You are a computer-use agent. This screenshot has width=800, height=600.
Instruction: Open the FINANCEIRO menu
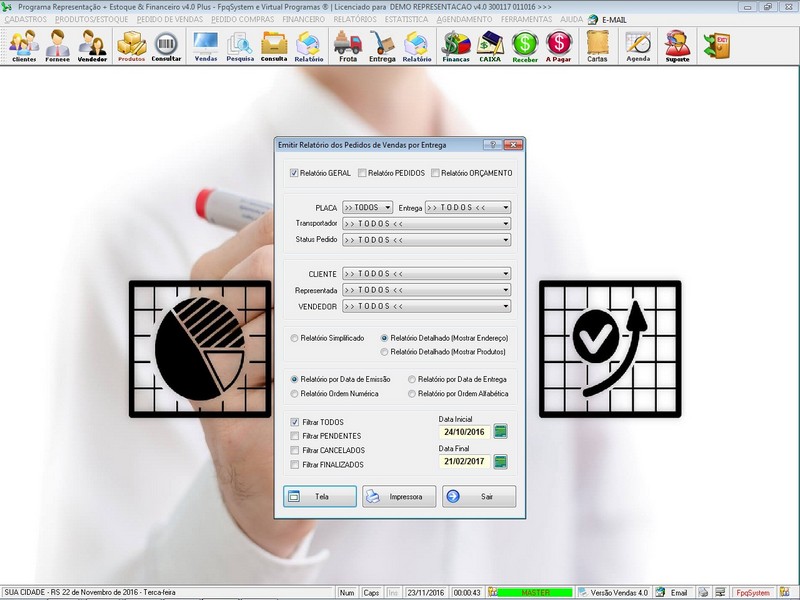304,19
